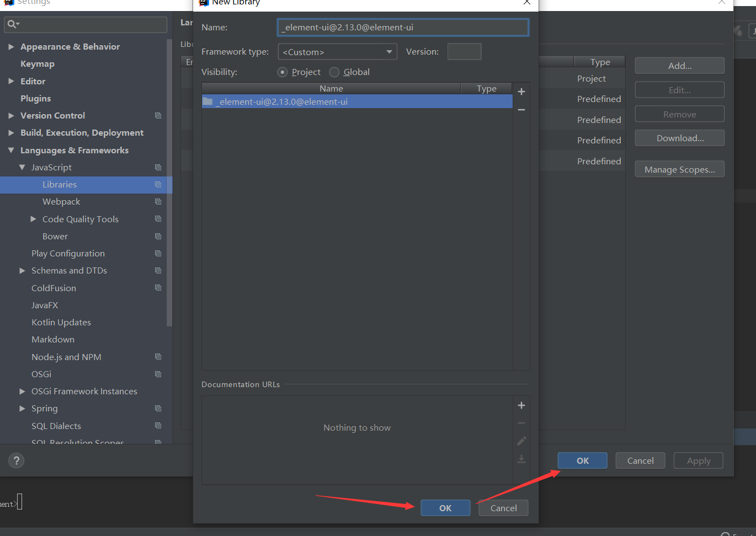Open the Framework type dropdown
This screenshot has height=536, width=756.
click(388, 51)
